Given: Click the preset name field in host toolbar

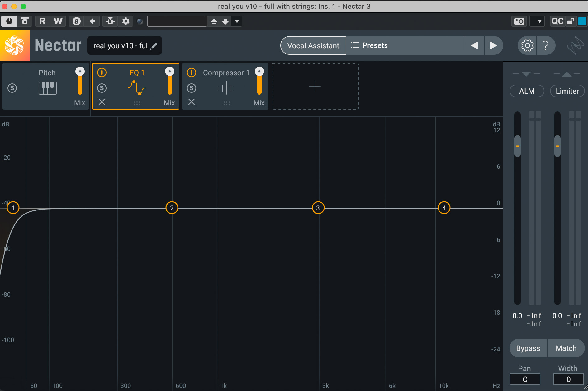Looking at the screenshot, I should tap(177, 21).
